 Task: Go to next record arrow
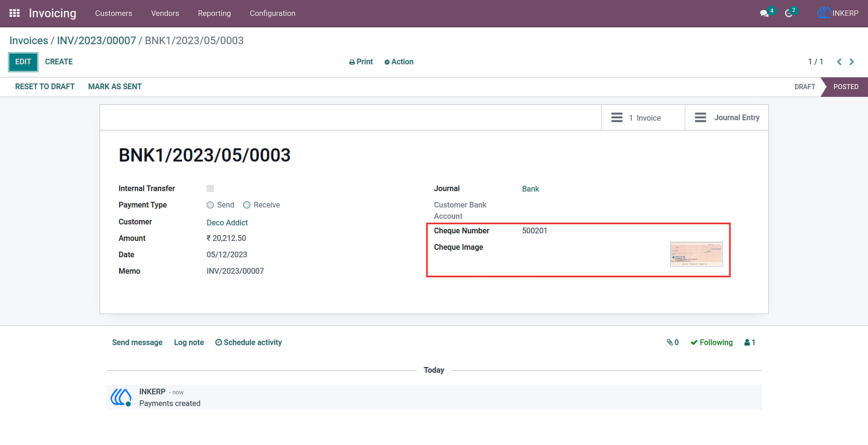[x=852, y=62]
